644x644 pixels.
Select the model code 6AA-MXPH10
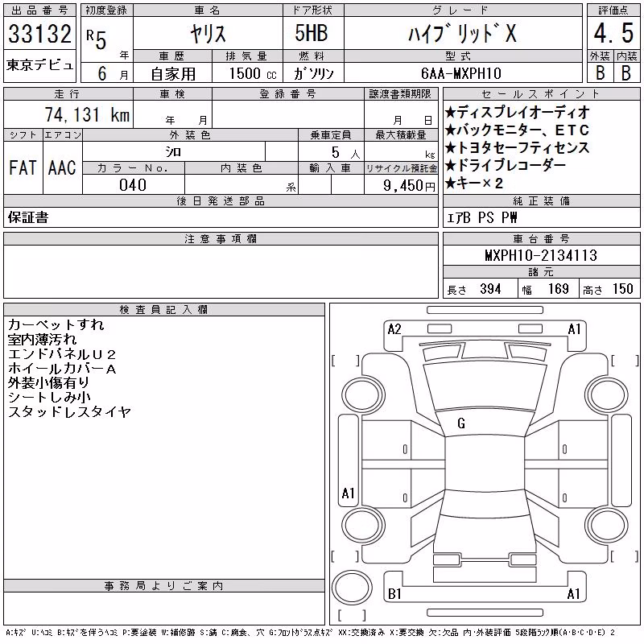click(461, 73)
